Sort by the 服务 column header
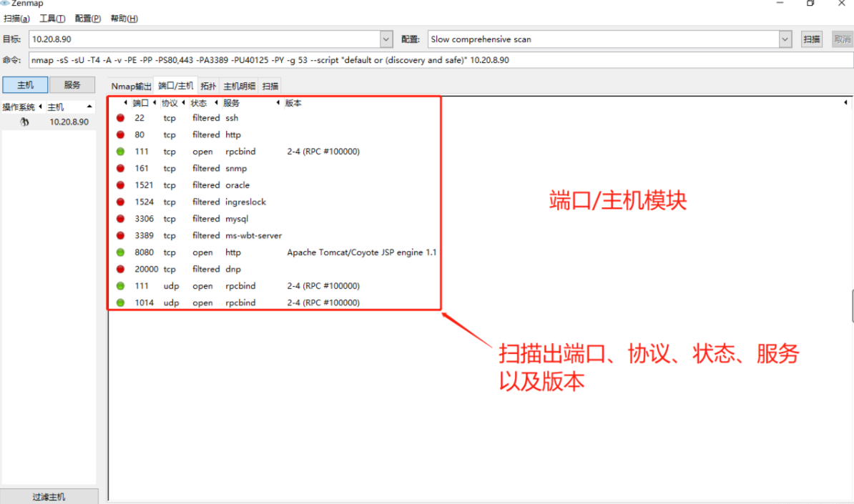The height and width of the screenshot is (504, 854). tap(231, 103)
